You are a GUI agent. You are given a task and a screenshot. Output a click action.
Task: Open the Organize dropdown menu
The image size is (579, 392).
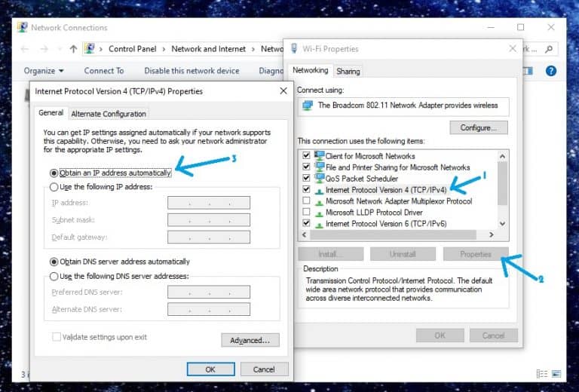coord(44,71)
